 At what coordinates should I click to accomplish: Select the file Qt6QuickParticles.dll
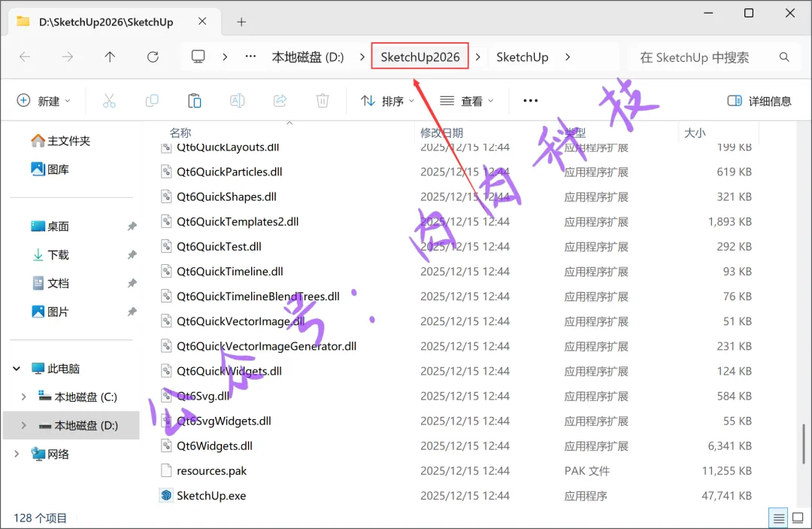coord(229,172)
